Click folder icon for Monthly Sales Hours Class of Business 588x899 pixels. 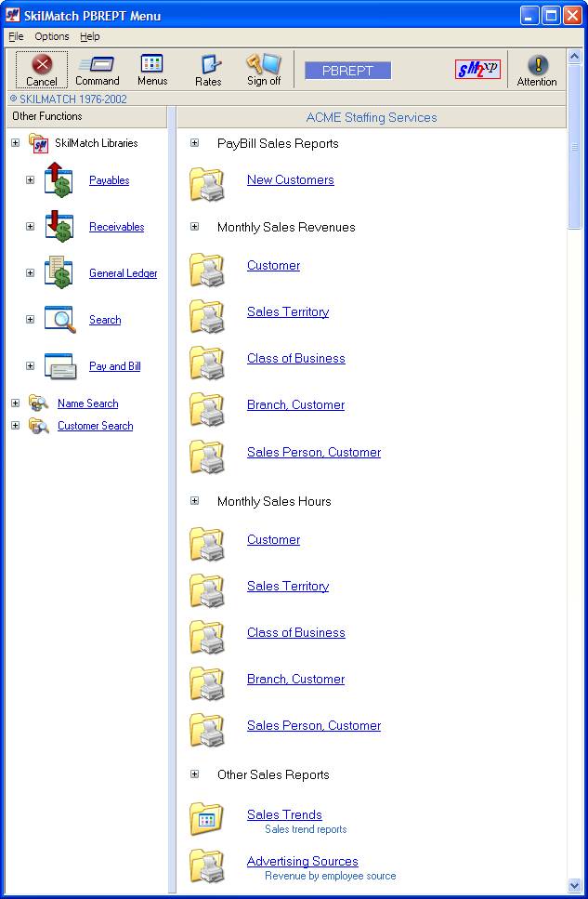(x=207, y=637)
